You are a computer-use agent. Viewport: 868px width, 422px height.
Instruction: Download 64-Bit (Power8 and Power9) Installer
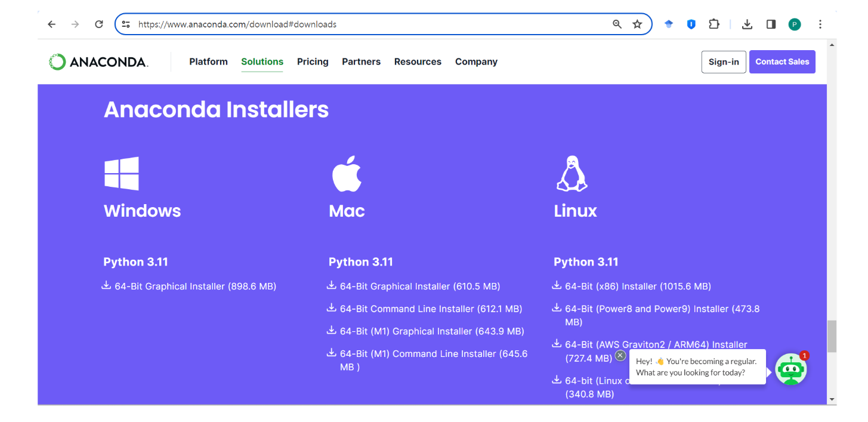point(662,316)
